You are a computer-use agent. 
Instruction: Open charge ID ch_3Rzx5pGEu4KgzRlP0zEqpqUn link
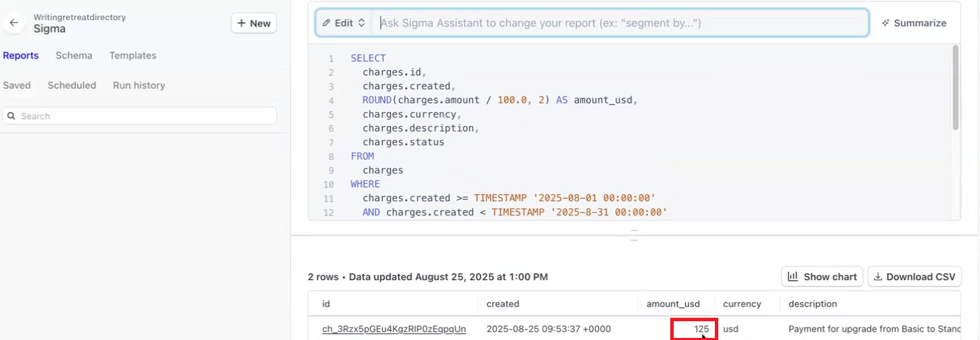[394, 329]
